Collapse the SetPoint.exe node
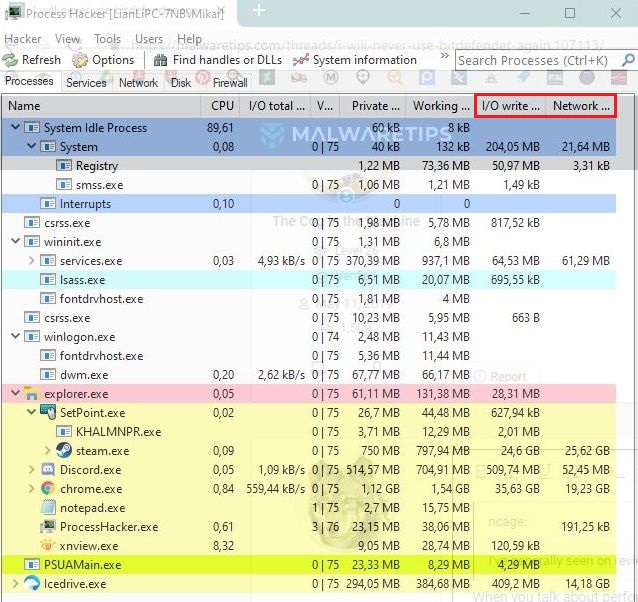 coord(31,412)
